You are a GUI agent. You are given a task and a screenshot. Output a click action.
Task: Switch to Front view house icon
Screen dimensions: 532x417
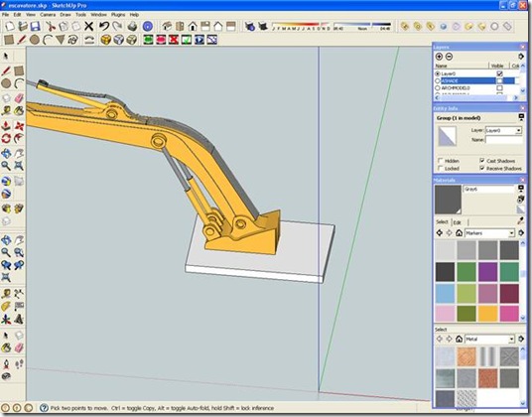tap(193, 26)
